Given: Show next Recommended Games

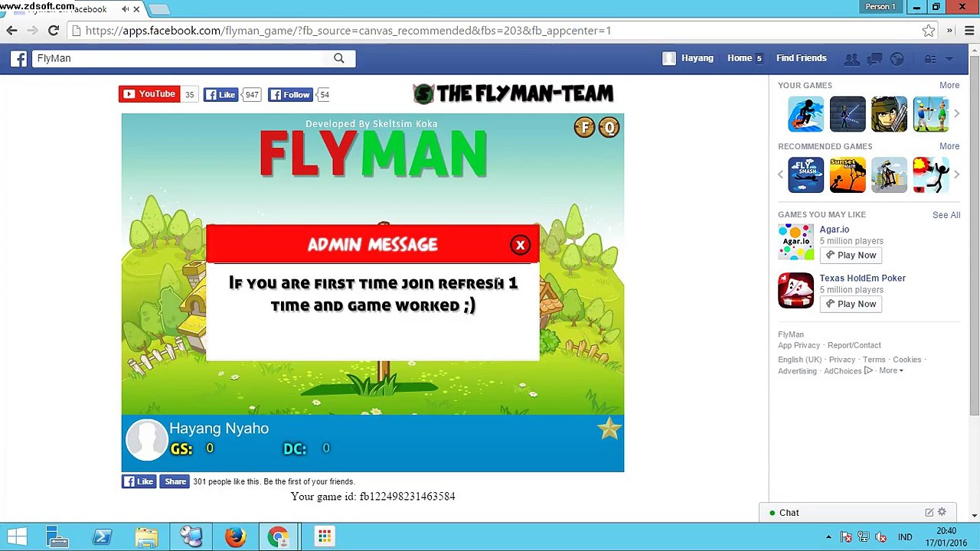Looking at the screenshot, I should point(956,174).
